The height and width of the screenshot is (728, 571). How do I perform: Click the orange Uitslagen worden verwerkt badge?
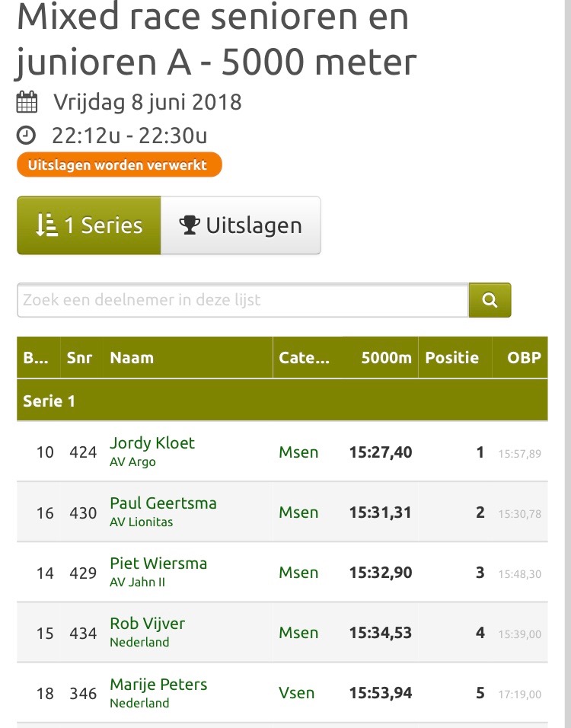120,164
